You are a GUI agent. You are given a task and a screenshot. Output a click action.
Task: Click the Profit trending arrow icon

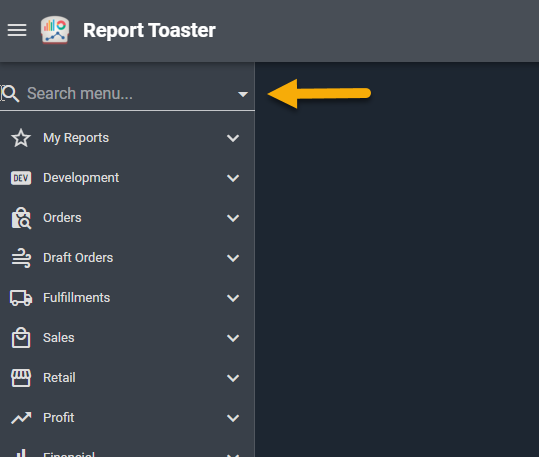tap(21, 418)
